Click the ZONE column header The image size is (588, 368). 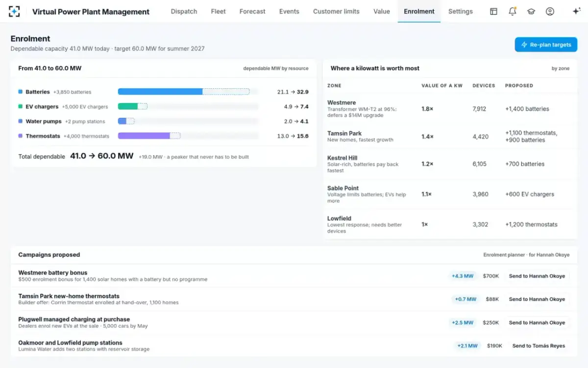coord(334,85)
